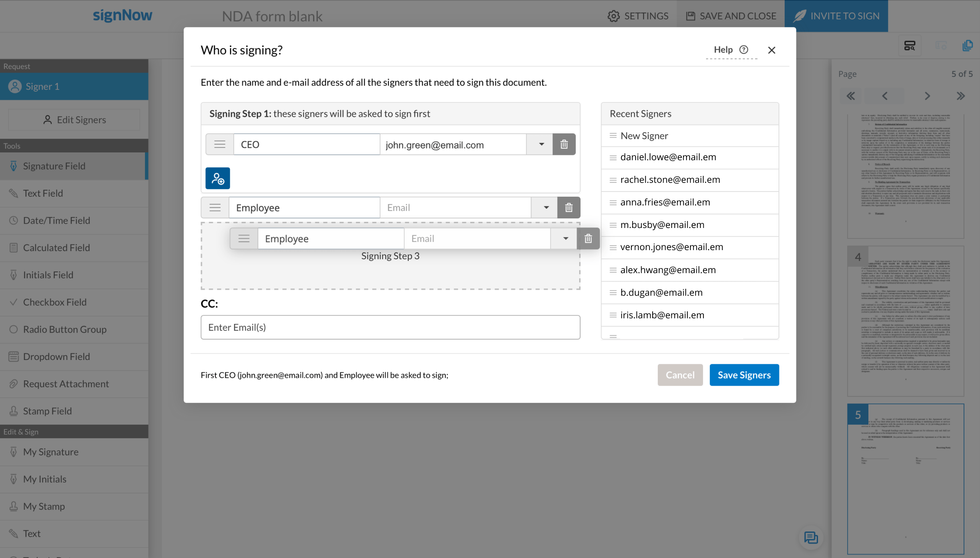This screenshot has width=980, height=558.
Task: Click the Help question mark icon
Action: (x=744, y=50)
